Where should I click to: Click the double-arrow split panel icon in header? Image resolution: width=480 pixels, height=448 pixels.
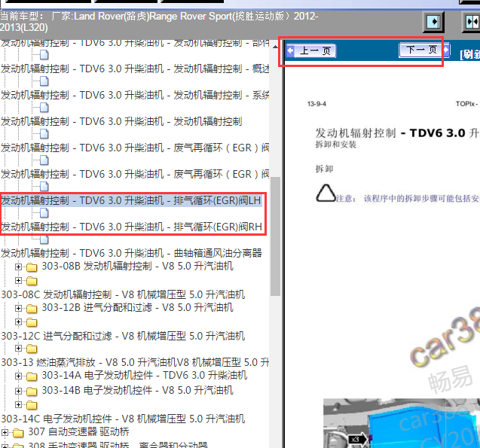(x=472, y=22)
